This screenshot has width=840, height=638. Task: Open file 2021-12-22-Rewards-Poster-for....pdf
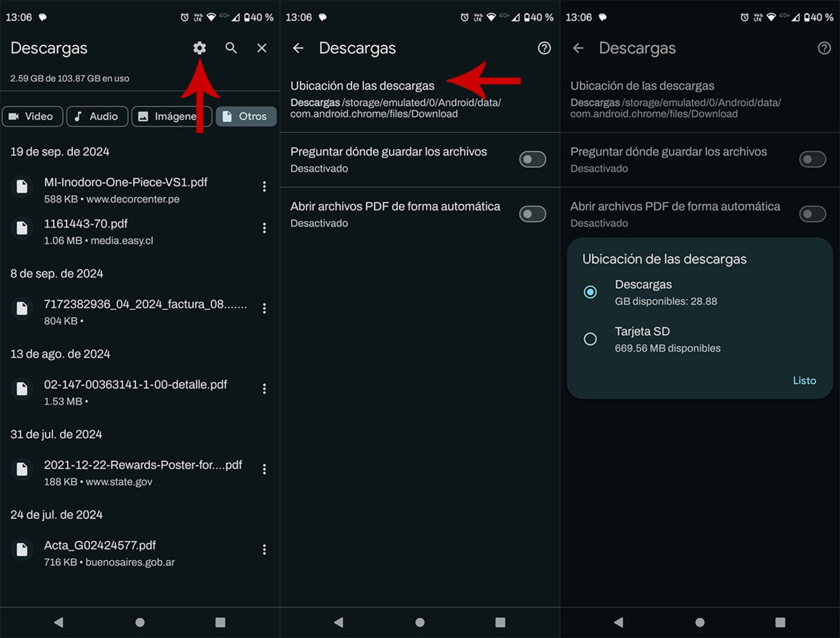click(x=140, y=473)
